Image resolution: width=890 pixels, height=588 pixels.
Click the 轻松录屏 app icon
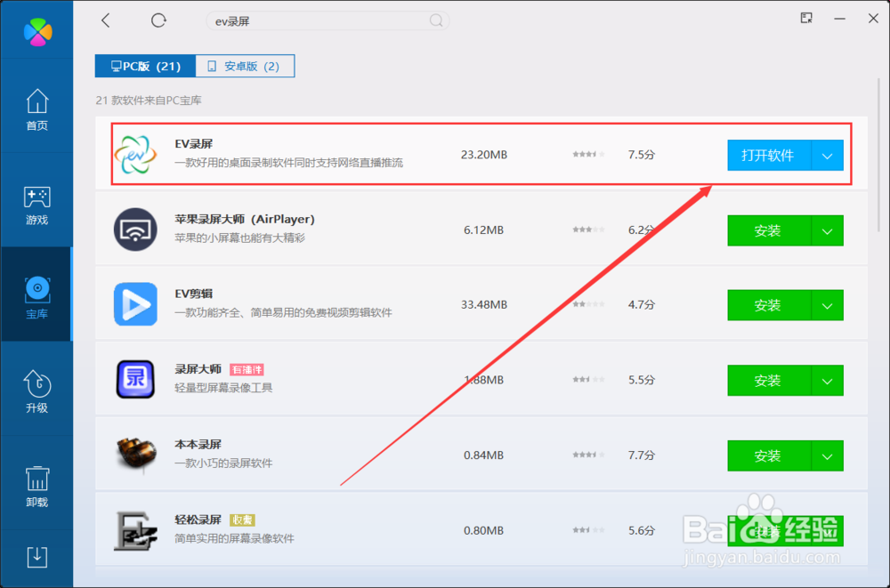point(135,531)
